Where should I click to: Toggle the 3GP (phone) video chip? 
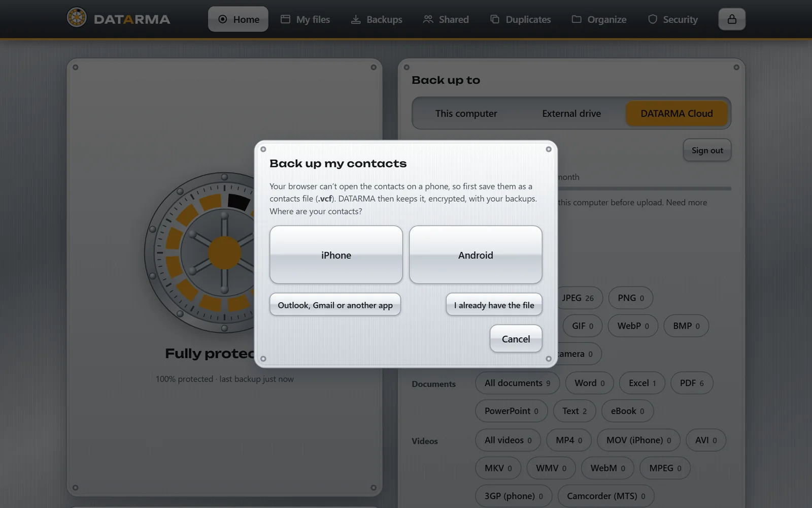514,496
